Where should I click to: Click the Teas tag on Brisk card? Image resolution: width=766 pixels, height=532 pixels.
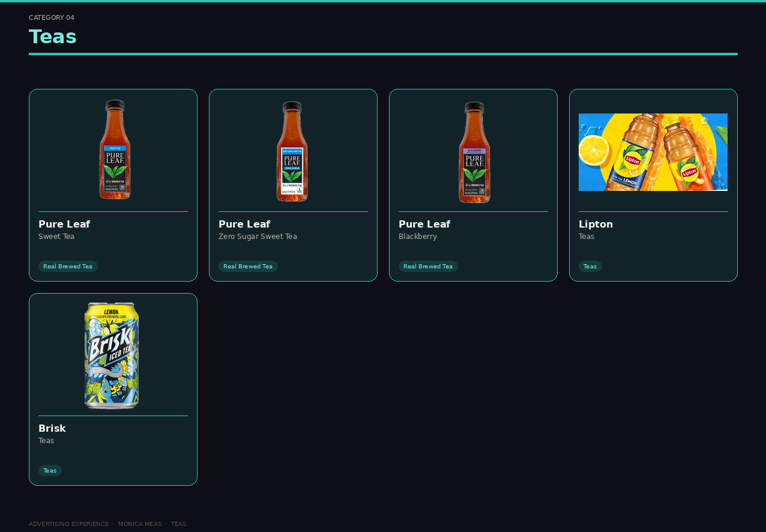click(x=50, y=471)
